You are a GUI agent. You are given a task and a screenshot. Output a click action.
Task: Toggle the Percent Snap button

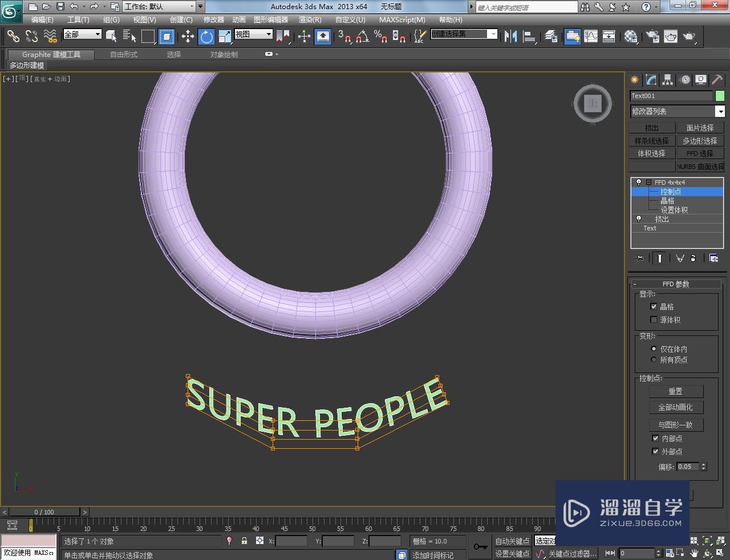(x=380, y=36)
